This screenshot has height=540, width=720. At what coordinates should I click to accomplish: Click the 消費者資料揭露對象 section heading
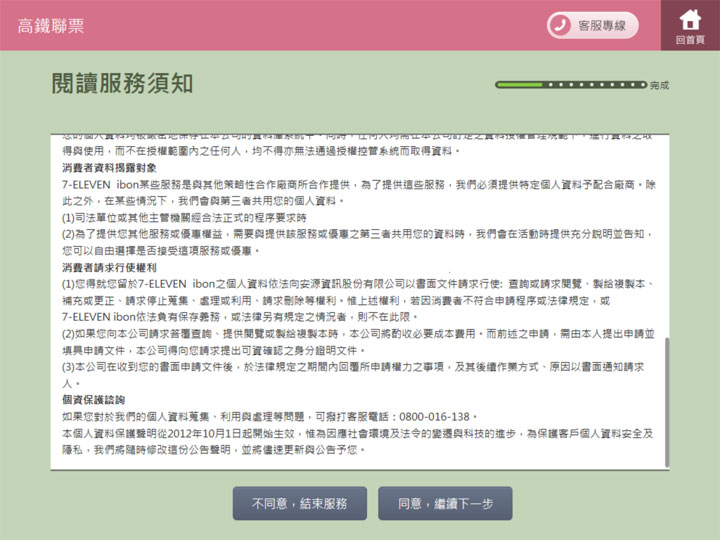coord(109,168)
